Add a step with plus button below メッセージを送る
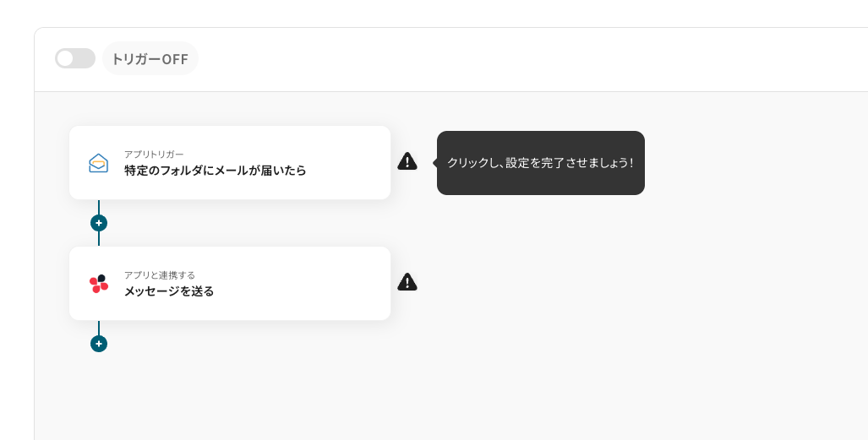 [99, 344]
